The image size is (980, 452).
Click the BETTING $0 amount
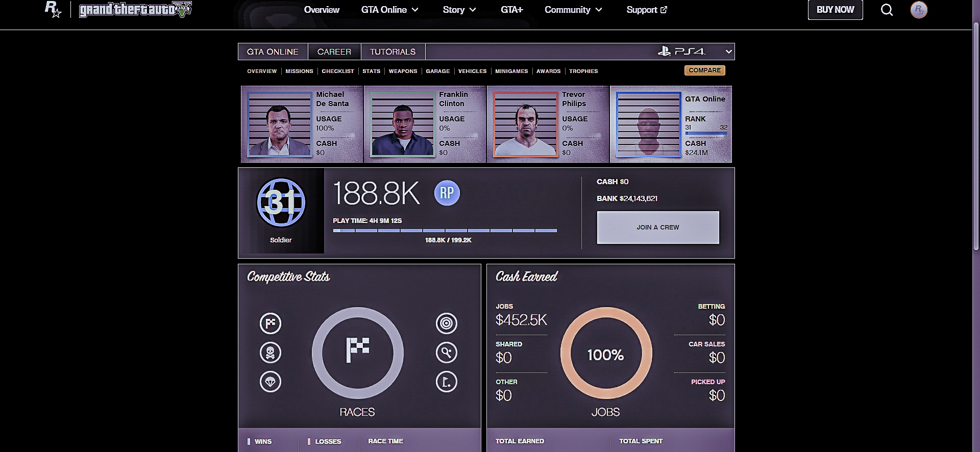point(717,320)
